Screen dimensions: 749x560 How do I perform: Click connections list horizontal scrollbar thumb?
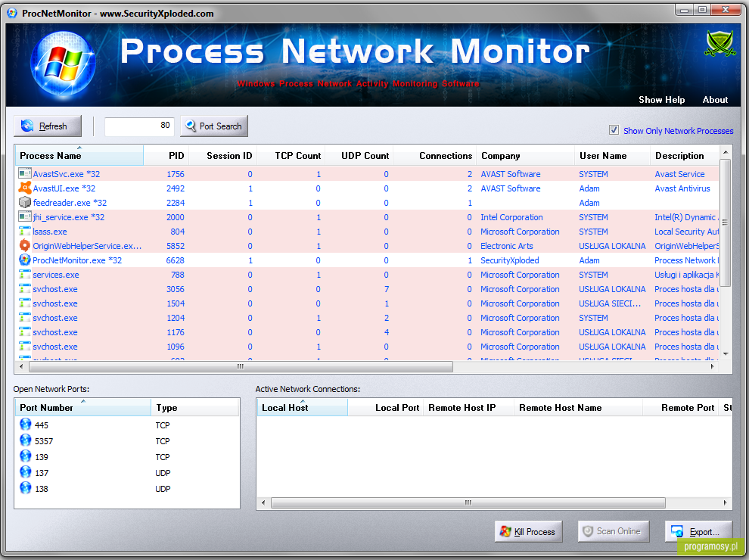coord(468,502)
